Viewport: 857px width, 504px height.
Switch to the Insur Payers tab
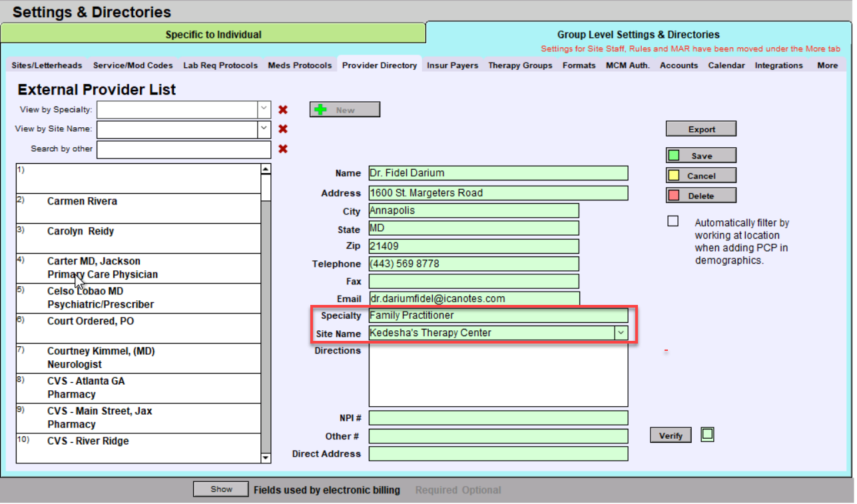[x=452, y=65]
